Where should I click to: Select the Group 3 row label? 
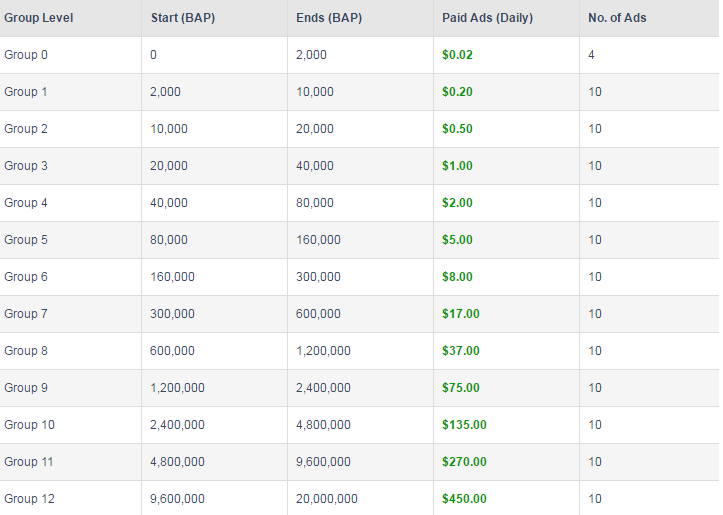[26, 166]
